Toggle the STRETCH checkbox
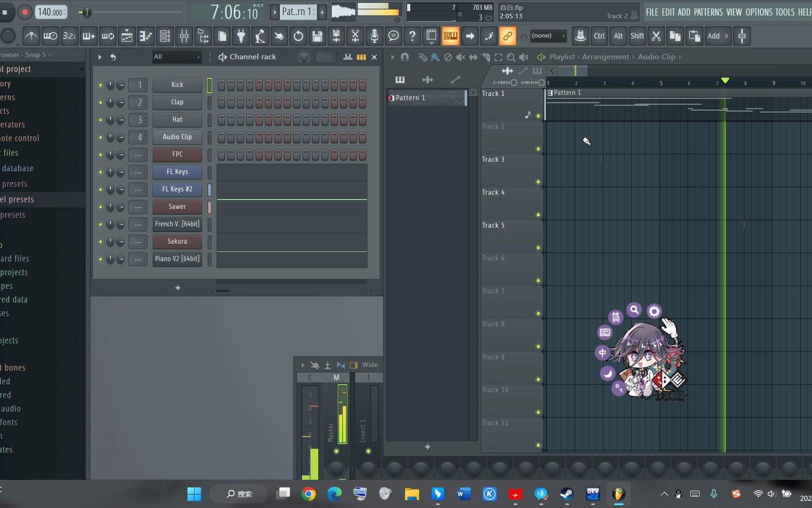Image resolution: width=812 pixels, height=508 pixels. tap(541, 82)
